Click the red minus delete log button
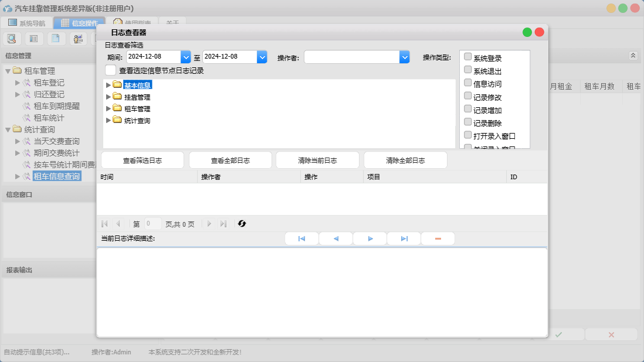 click(438, 239)
